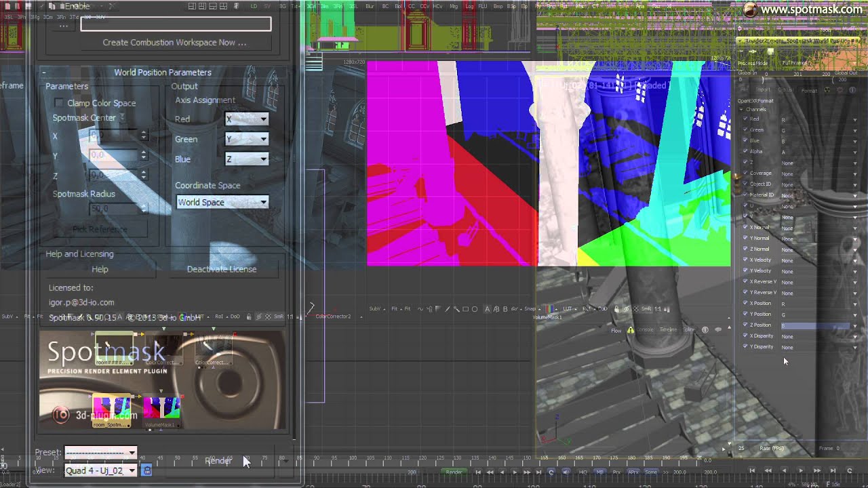
Task: Switch to the Timeline tab
Action: (669, 330)
